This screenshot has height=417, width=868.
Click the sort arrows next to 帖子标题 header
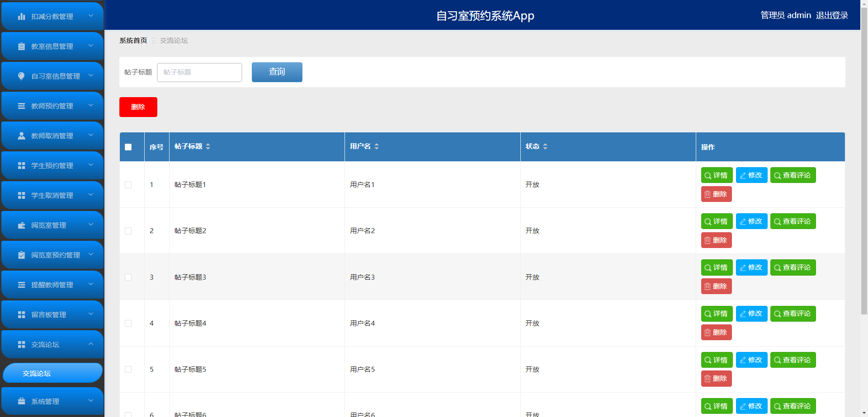coord(208,146)
